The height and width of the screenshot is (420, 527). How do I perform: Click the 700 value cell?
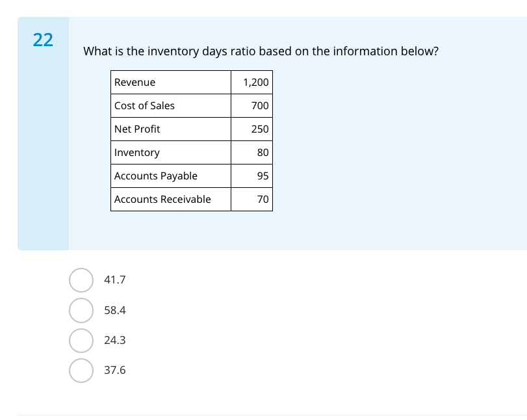tap(251, 106)
